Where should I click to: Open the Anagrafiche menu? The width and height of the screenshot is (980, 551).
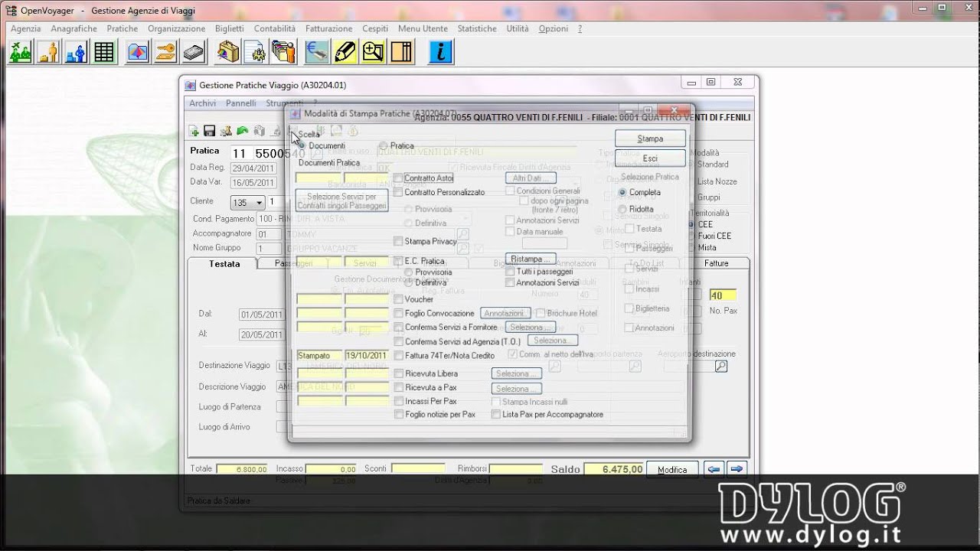click(x=73, y=28)
